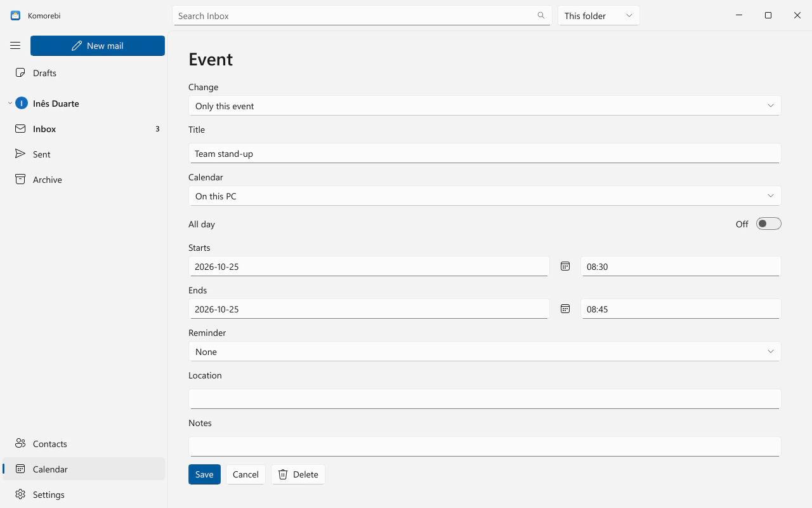Click Inês Duarte account avatar

pyautogui.click(x=22, y=103)
